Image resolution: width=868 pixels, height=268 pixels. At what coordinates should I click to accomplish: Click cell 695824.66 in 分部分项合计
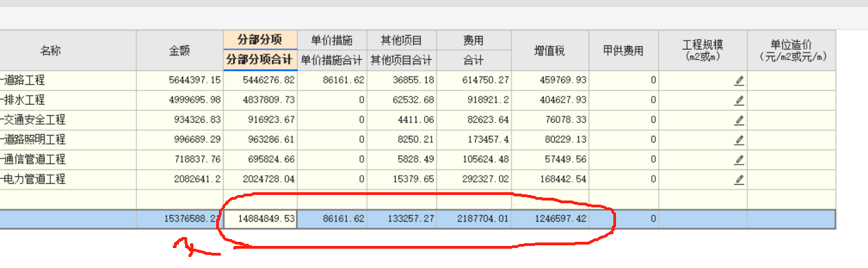260,160
